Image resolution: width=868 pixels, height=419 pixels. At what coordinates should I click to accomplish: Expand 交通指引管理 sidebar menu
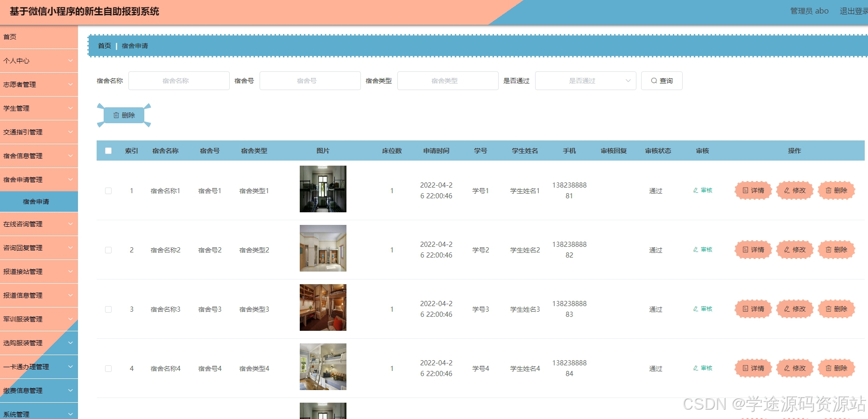tap(39, 132)
